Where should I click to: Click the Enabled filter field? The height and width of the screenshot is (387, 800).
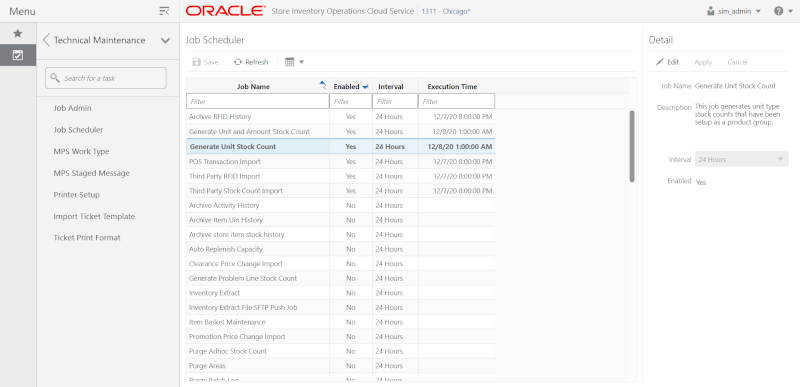351,101
